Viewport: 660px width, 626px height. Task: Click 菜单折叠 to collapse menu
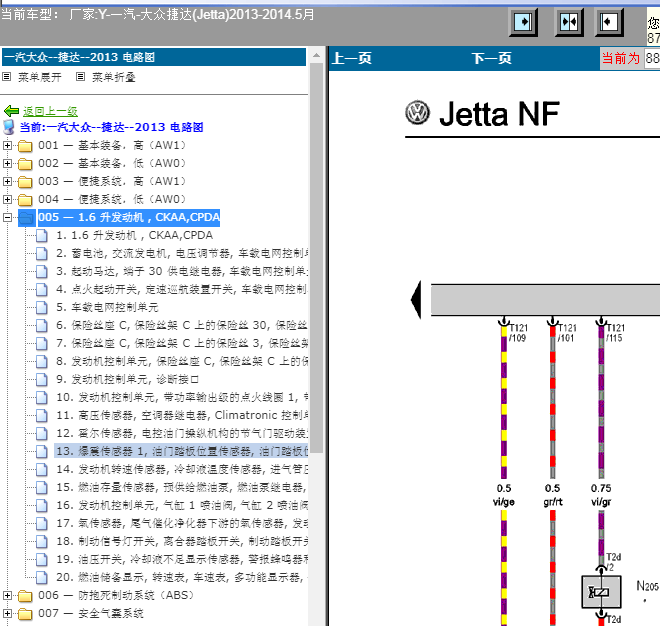(114, 77)
